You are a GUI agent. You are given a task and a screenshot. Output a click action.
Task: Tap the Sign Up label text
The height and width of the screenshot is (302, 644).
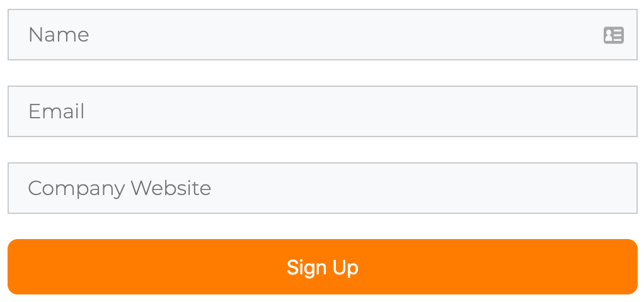click(323, 267)
